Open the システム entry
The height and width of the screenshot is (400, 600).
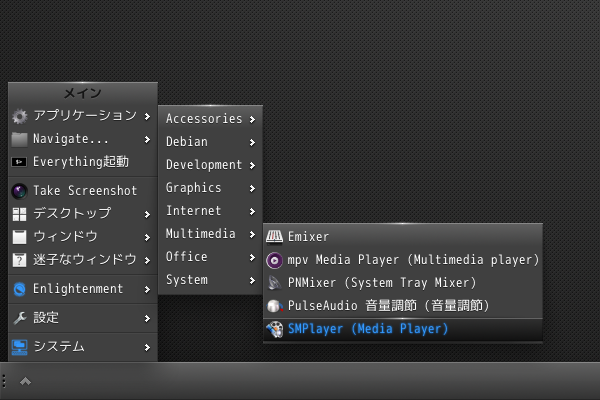pos(83,347)
